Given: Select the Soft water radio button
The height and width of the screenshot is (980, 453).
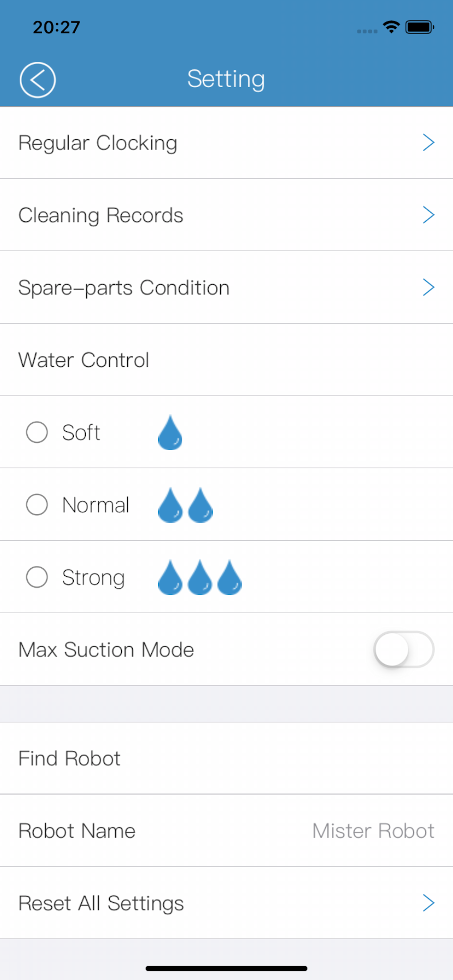Looking at the screenshot, I should coord(37,432).
